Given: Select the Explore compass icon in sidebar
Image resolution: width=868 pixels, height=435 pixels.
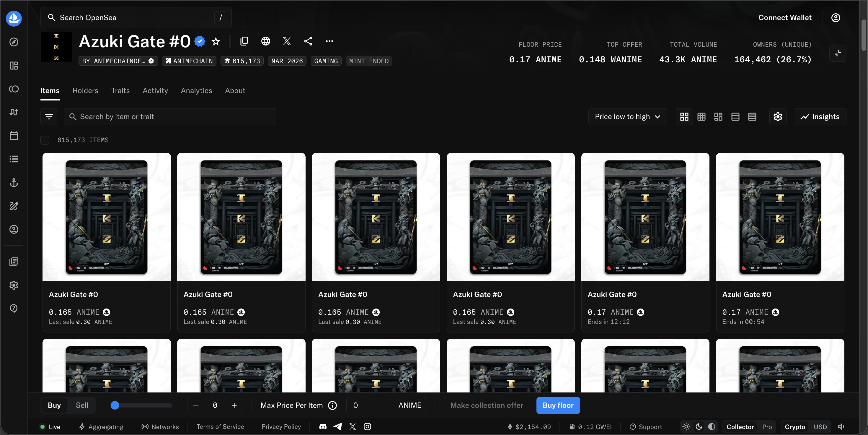Looking at the screenshot, I should pos(14,42).
